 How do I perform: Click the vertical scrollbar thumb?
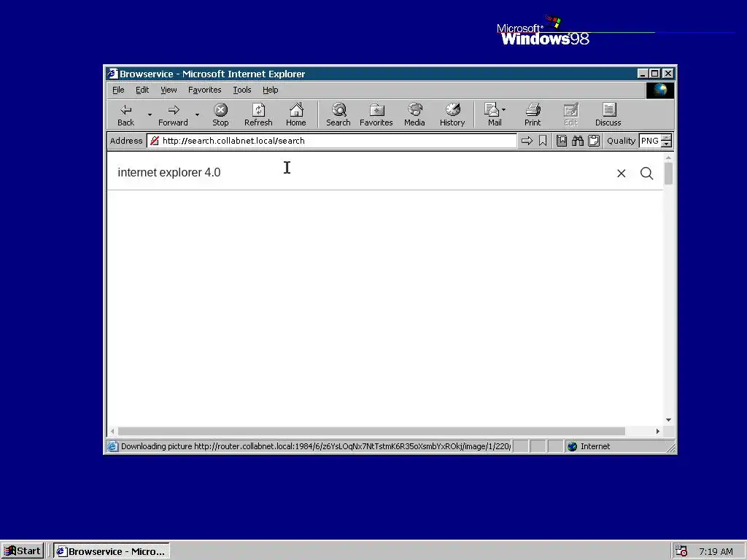(668, 174)
